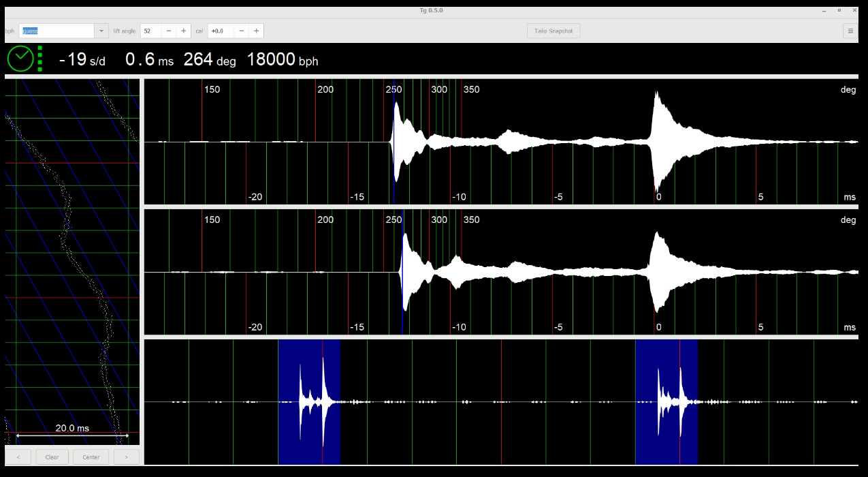This screenshot has height=477, width=868.
Task: Open the hamburger menu button
Action: coord(850,31)
